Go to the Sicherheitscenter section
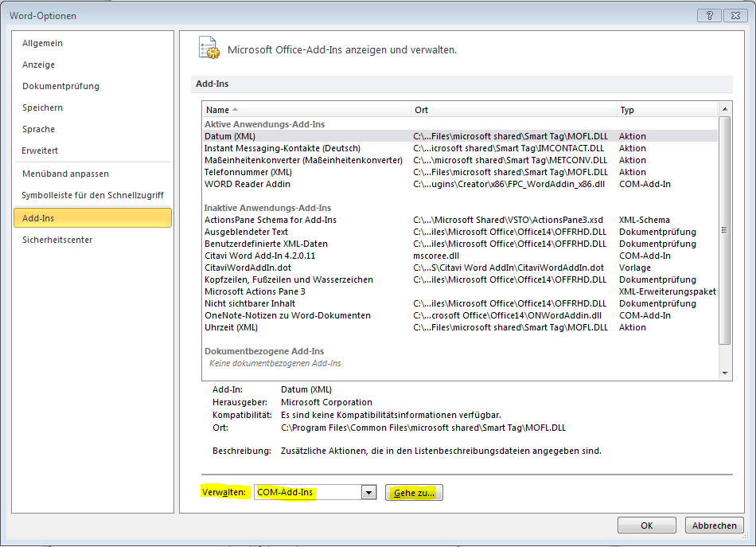The height and width of the screenshot is (547, 756). point(57,240)
